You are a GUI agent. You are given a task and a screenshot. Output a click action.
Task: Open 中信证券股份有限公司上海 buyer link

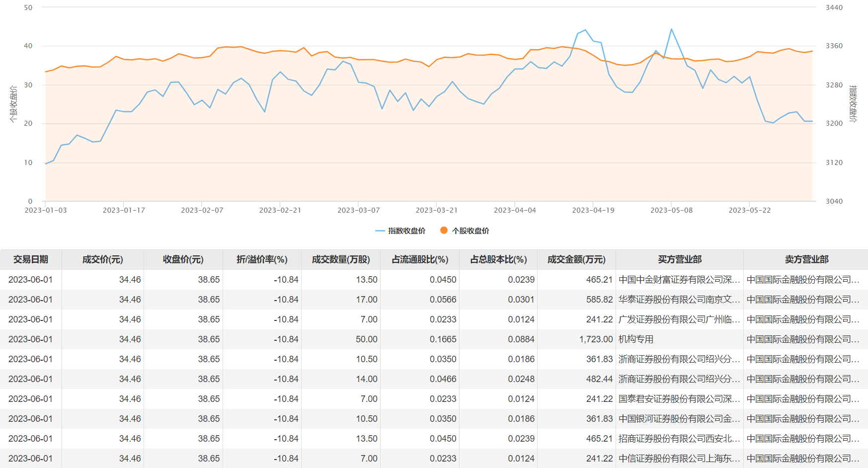click(x=679, y=459)
